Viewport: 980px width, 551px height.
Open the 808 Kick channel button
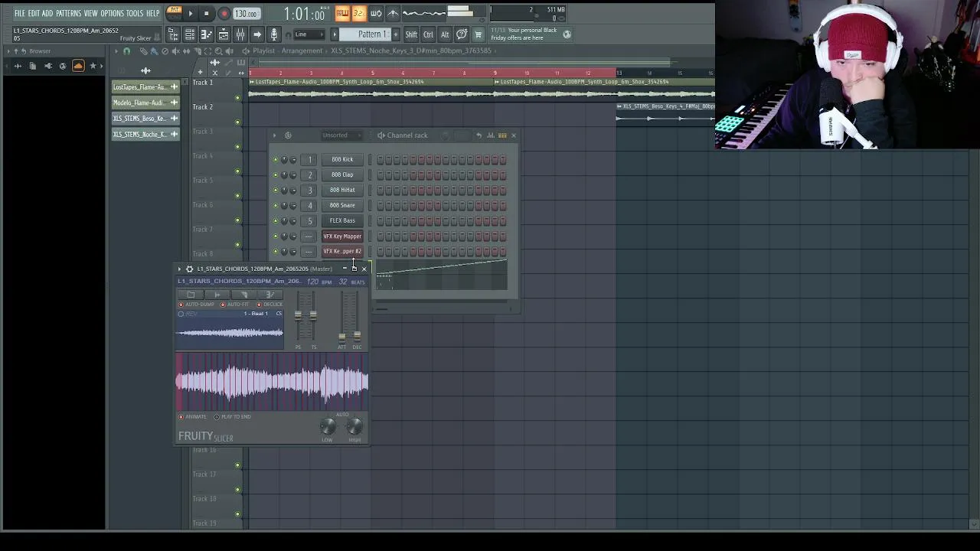(x=342, y=159)
